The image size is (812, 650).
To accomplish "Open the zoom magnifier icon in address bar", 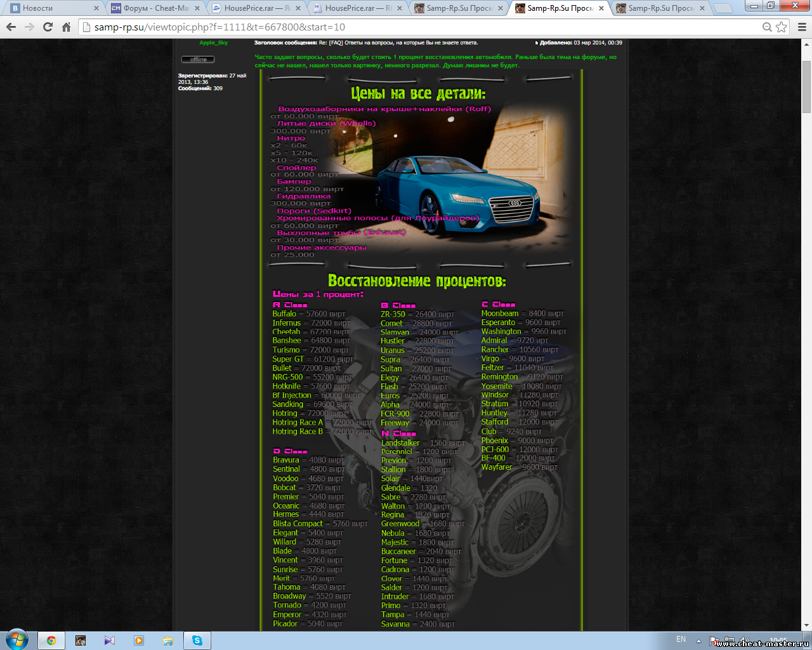I will 767,27.
